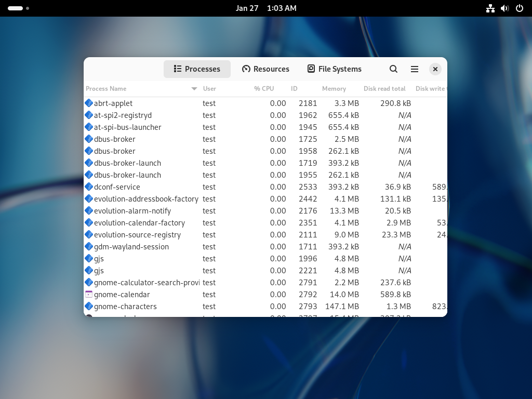Sort by the Process Name column header
The width and height of the screenshot is (532, 399).
pyautogui.click(x=142, y=88)
